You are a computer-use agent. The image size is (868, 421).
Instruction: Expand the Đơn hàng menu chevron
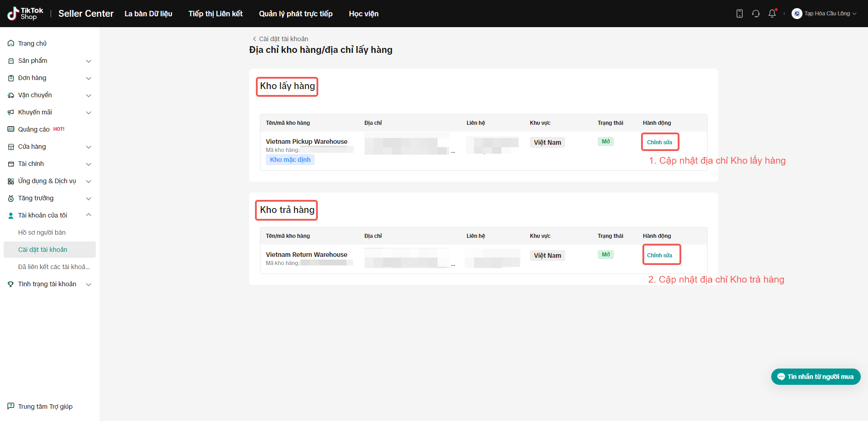pos(89,78)
